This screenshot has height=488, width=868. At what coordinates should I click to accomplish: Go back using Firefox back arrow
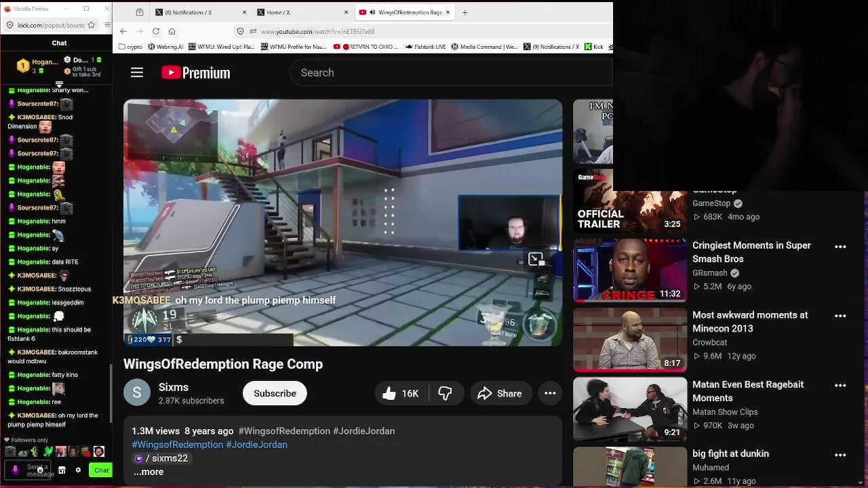tap(123, 31)
